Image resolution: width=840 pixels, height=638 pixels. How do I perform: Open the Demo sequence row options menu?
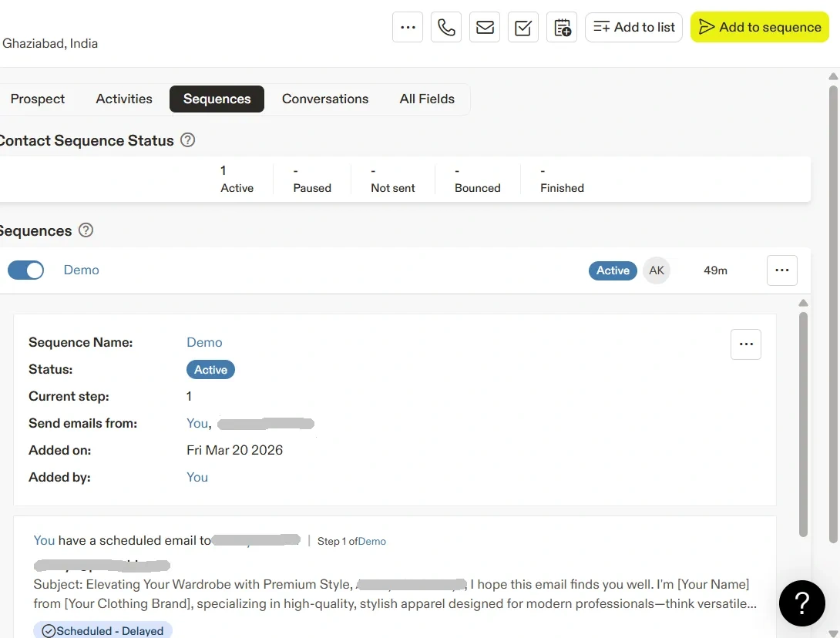781,270
